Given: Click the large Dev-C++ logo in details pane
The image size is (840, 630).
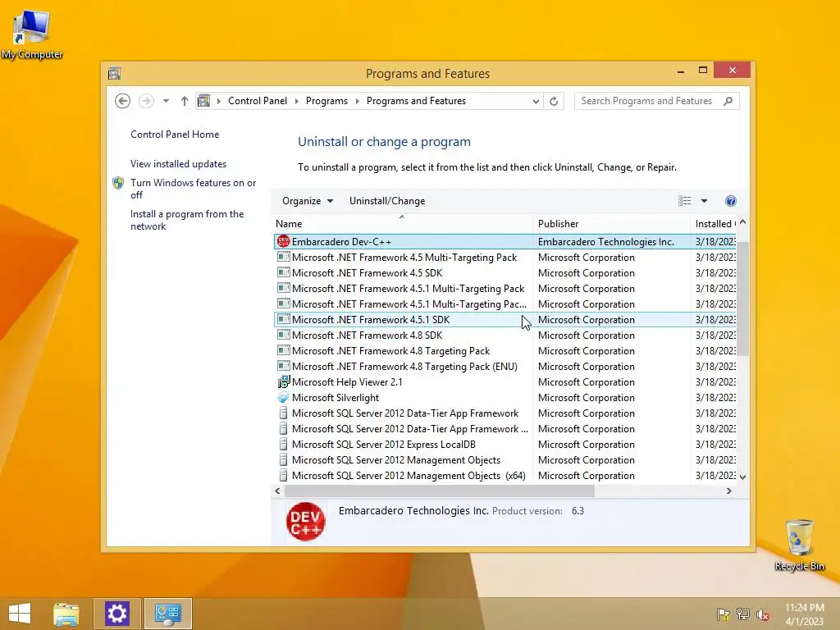Looking at the screenshot, I should (x=305, y=521).
